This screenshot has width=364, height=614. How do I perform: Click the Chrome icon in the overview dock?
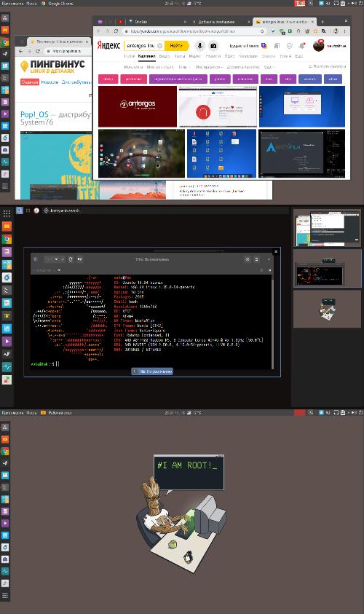[x=7, y=239]
